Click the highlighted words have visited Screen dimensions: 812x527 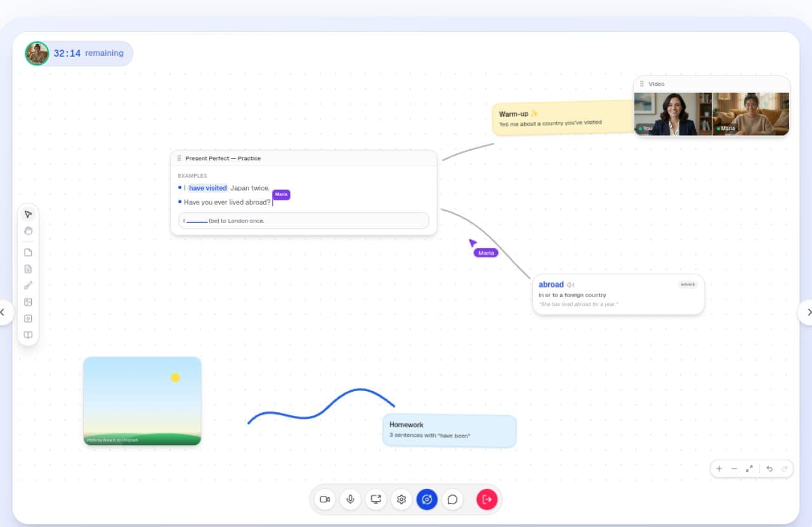point(207,188)
